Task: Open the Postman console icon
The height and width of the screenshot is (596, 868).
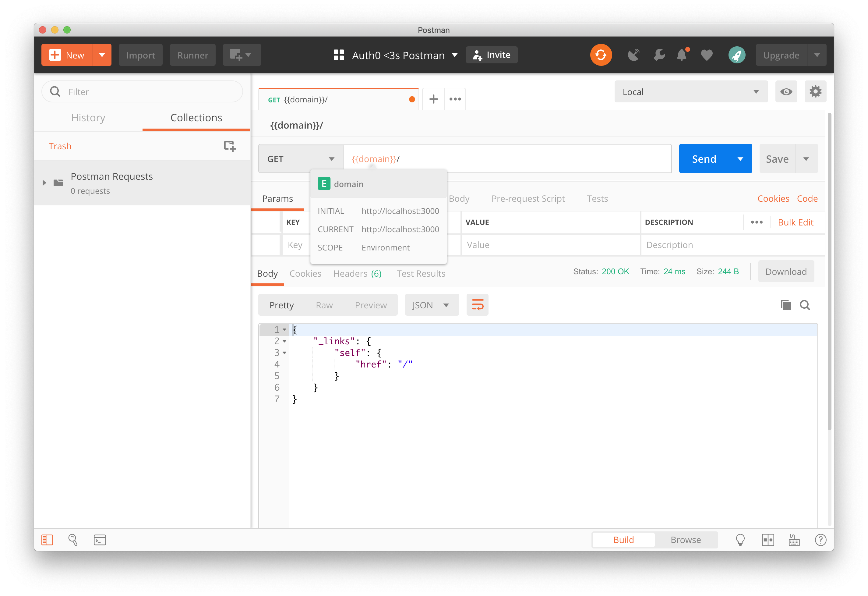Action: pyautogui.click(x=99, y=540)
